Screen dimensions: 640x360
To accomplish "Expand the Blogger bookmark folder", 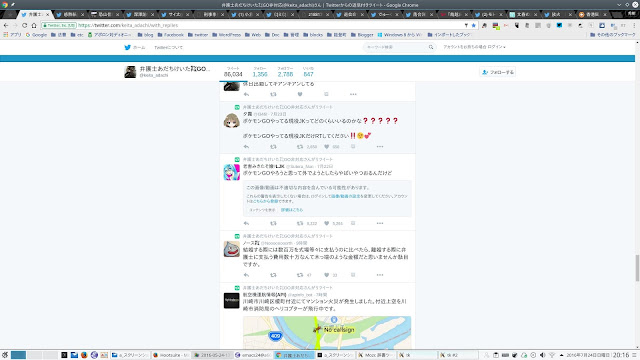I will (x=362, y=35).
